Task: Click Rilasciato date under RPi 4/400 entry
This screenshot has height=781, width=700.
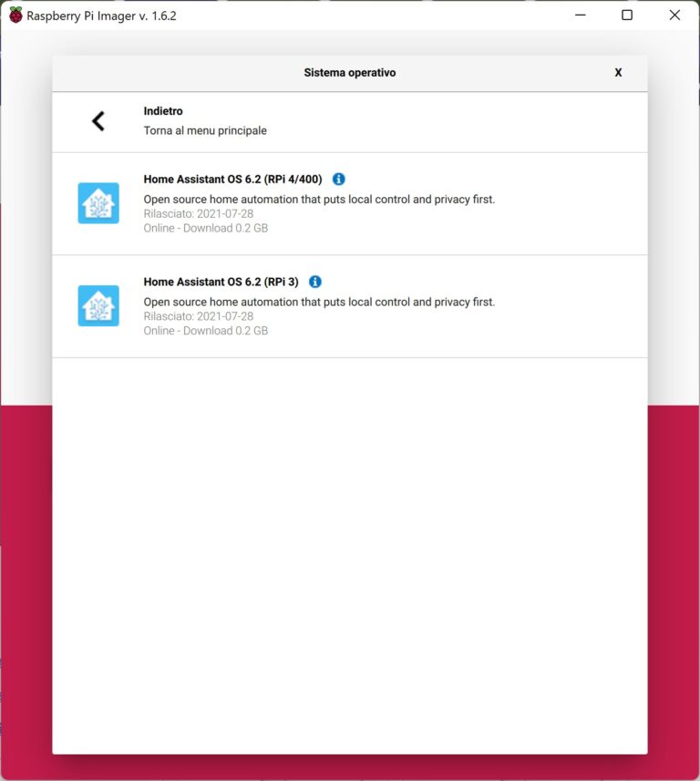Action: pos(199,213)
